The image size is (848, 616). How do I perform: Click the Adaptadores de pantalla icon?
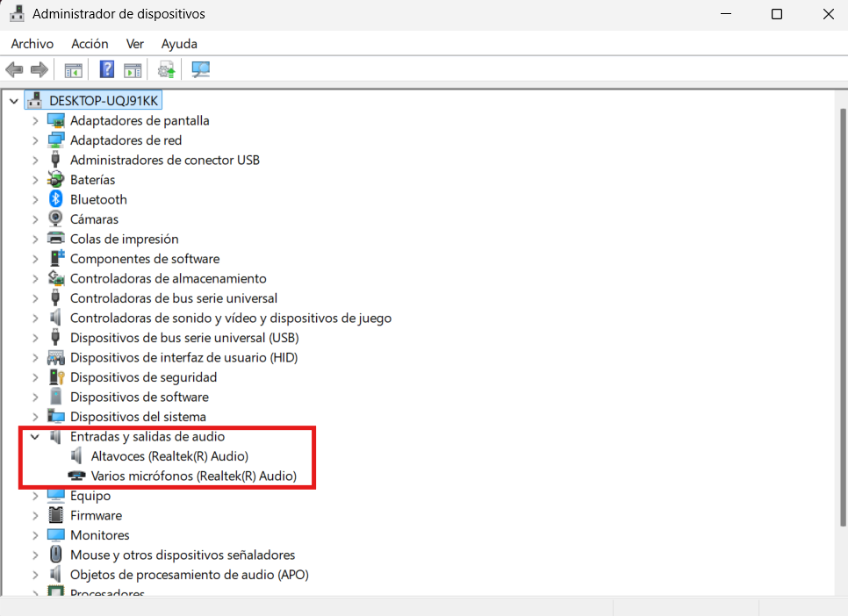click(x=55, y=120)
